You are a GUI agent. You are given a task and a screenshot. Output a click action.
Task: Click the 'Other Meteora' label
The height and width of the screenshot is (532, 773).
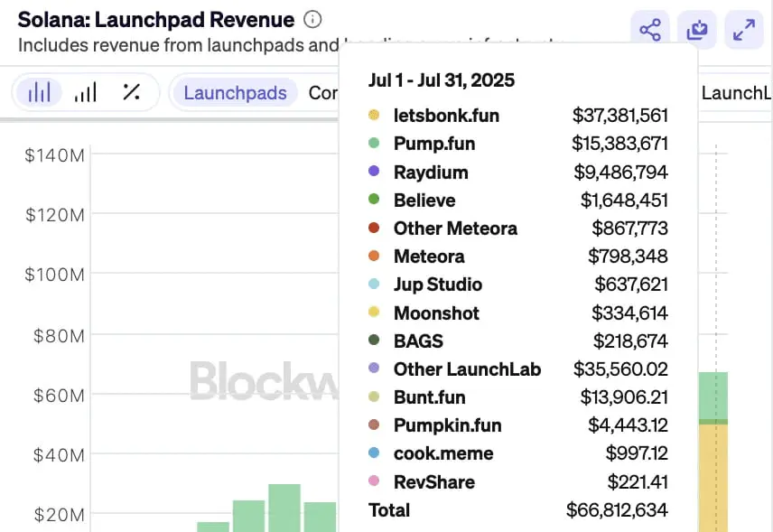[x=455, y=229]
